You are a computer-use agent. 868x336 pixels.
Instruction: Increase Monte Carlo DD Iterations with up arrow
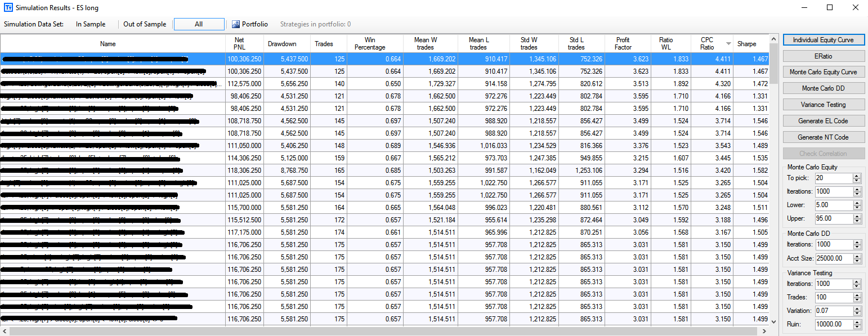click(857, 242)
